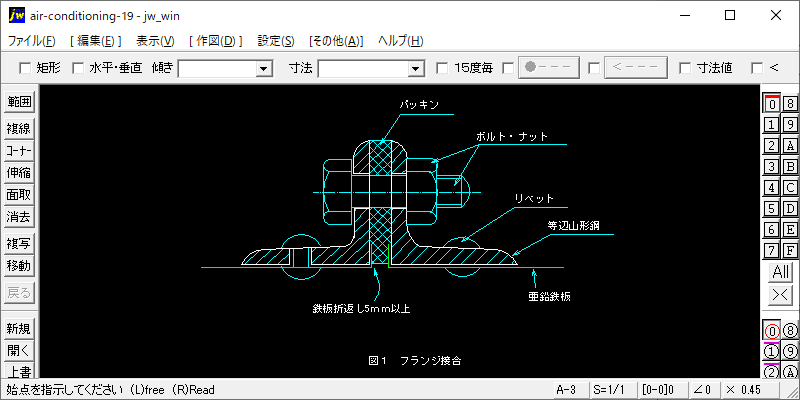Screen dimensions: 800x400
Task: Select circled layer group 8
Action: [790, 331]
